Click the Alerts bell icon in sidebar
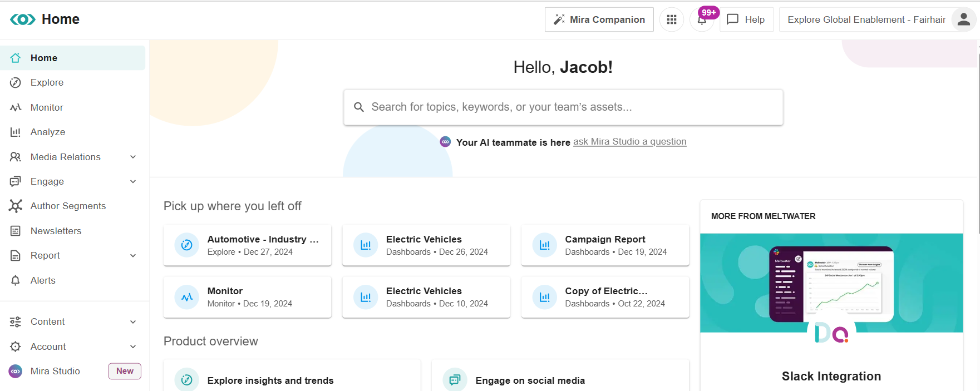The height and width of the screenshot is (391, 980). (16, 280)
